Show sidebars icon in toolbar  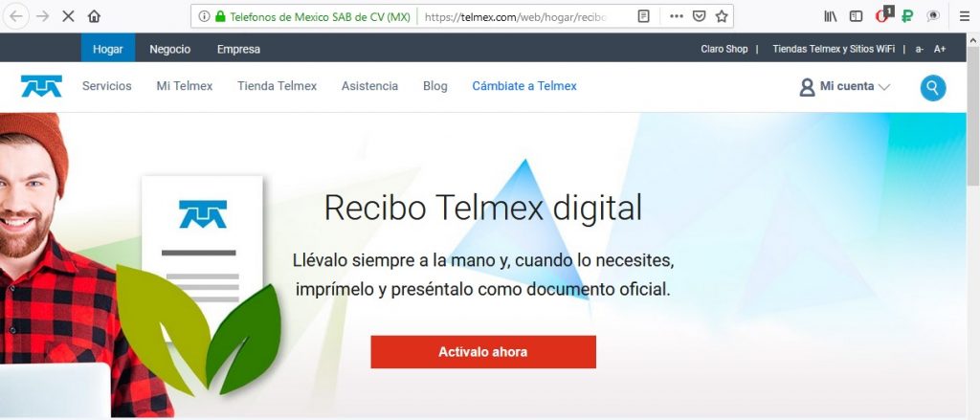point(857,16)
